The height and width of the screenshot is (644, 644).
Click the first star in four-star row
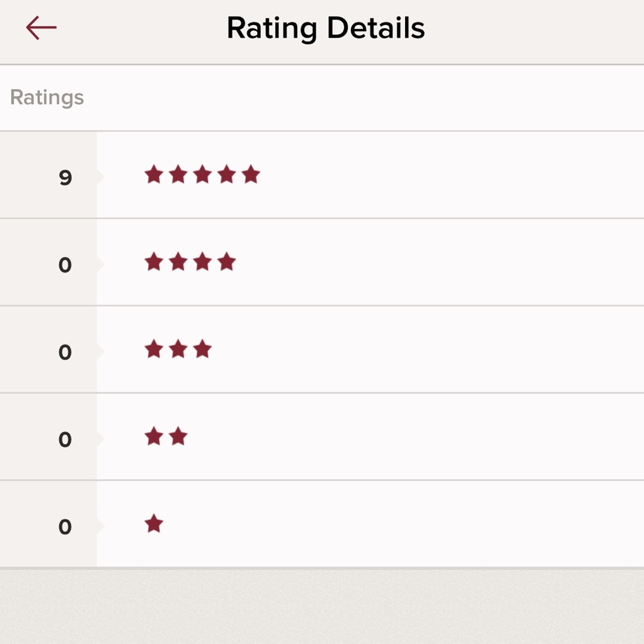point(154,261)
